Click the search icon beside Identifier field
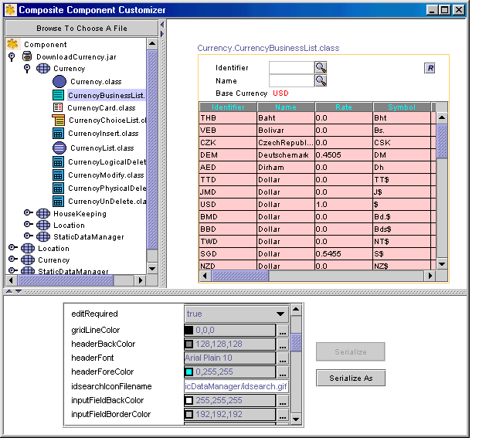The image size is (479, 448). click(321, 67)
